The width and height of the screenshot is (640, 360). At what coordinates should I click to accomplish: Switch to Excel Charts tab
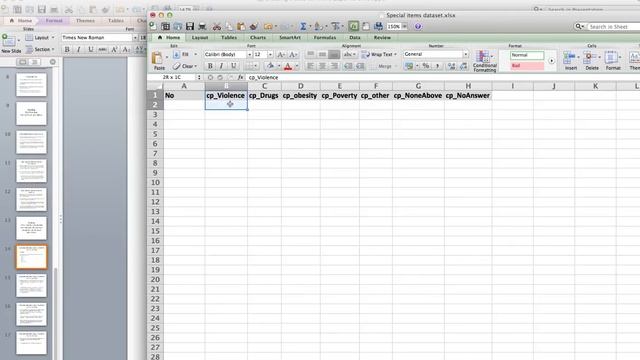click(x=258, y=38)
